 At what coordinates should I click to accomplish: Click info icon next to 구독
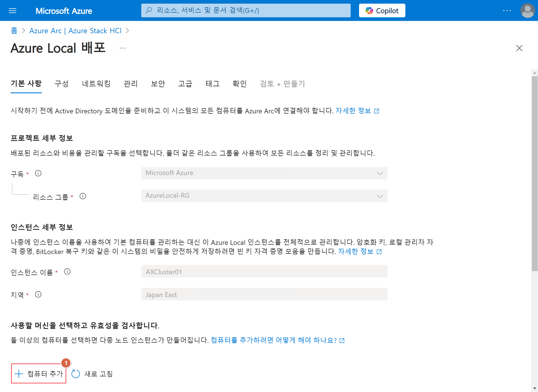click(38, 173)
